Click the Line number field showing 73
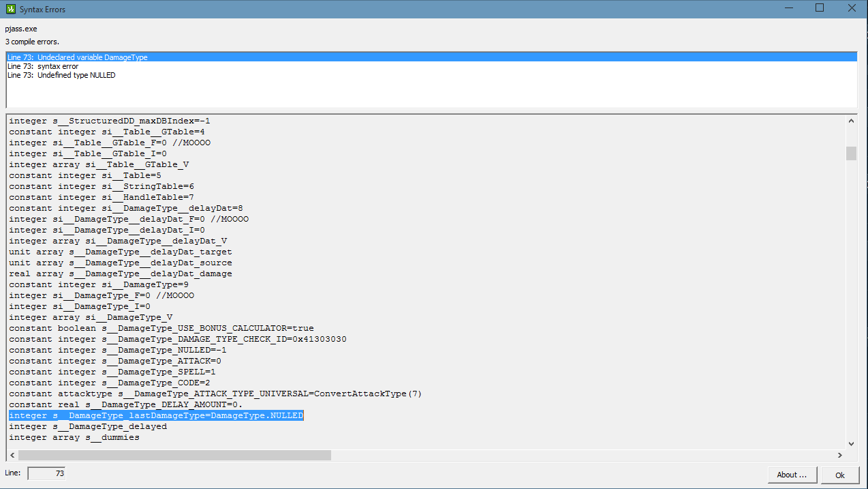This screenshot has height=489, width=868. (46, 473)
